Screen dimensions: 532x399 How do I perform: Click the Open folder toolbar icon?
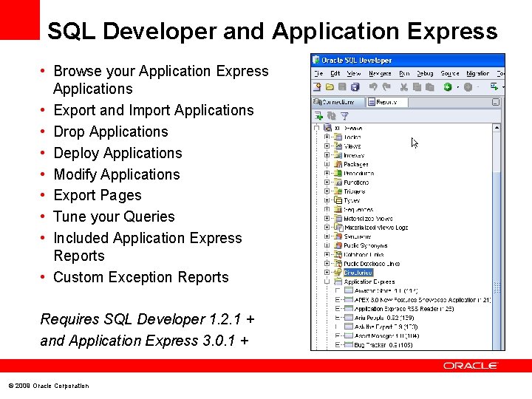pos(330,87)
